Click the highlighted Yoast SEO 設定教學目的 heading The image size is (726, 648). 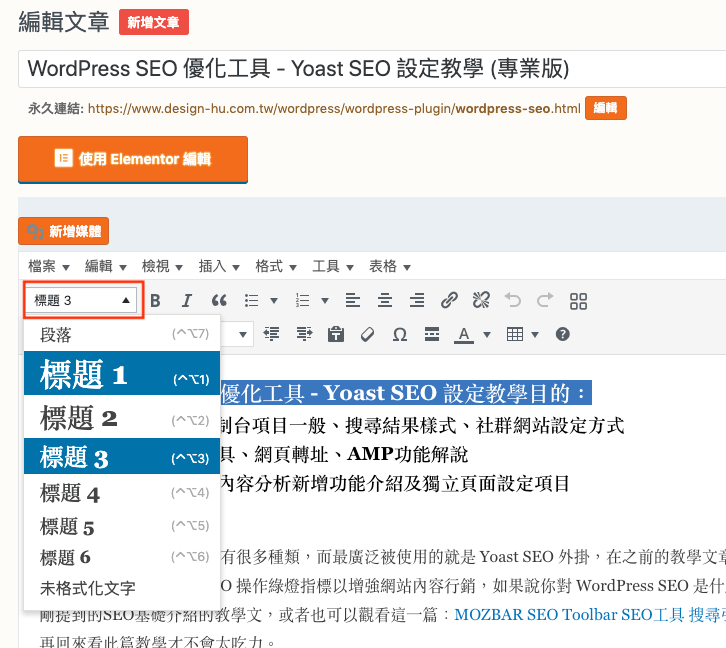[406, 393]
